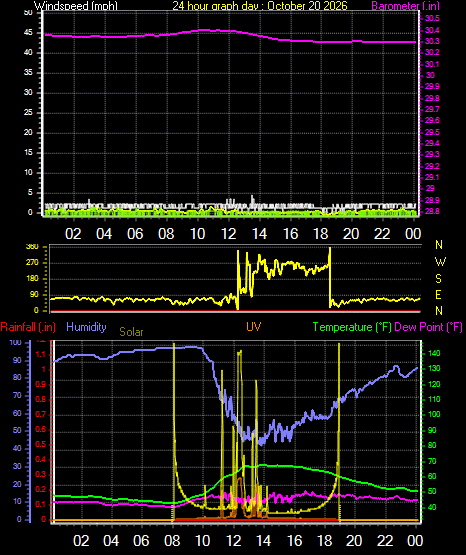Select the 'Humidity' legend label
Screen dimensions: 466x555
86,327
